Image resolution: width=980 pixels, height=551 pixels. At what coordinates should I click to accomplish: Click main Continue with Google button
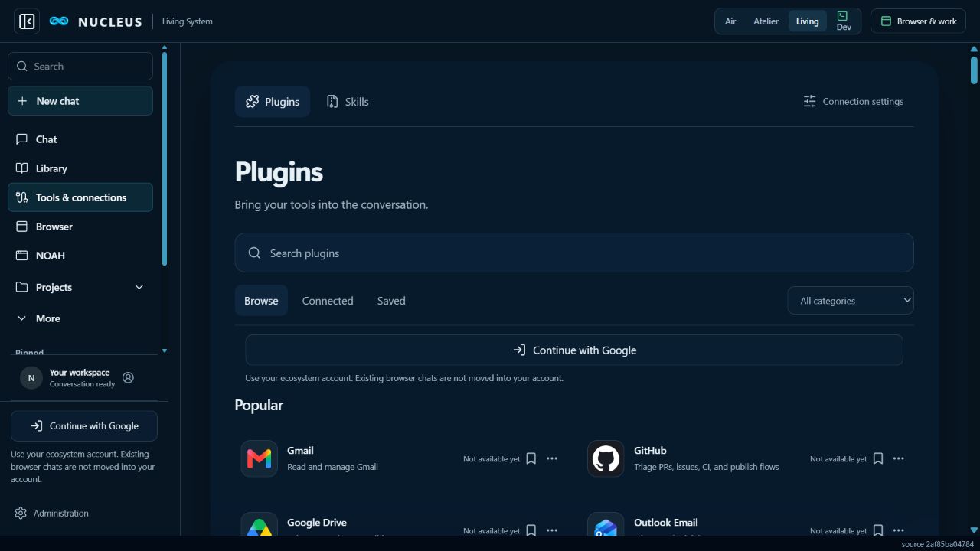click(x=574, y=350)
